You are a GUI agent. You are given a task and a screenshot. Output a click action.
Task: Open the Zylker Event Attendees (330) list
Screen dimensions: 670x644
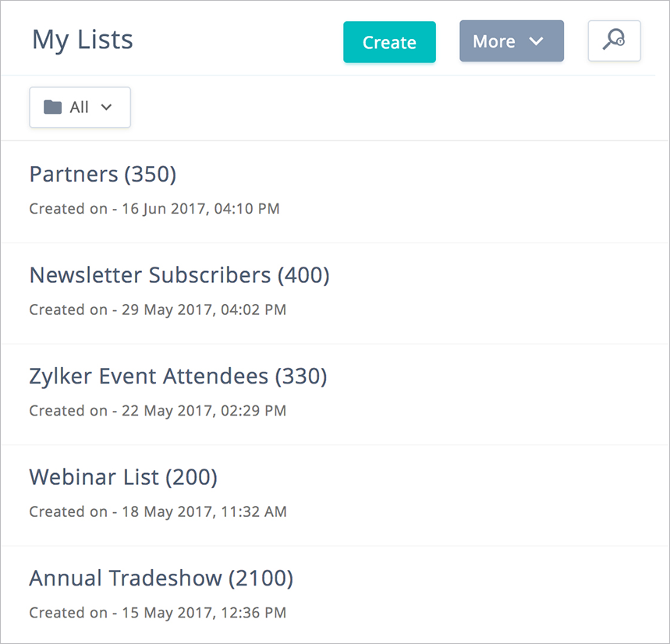tap(178, 377)
